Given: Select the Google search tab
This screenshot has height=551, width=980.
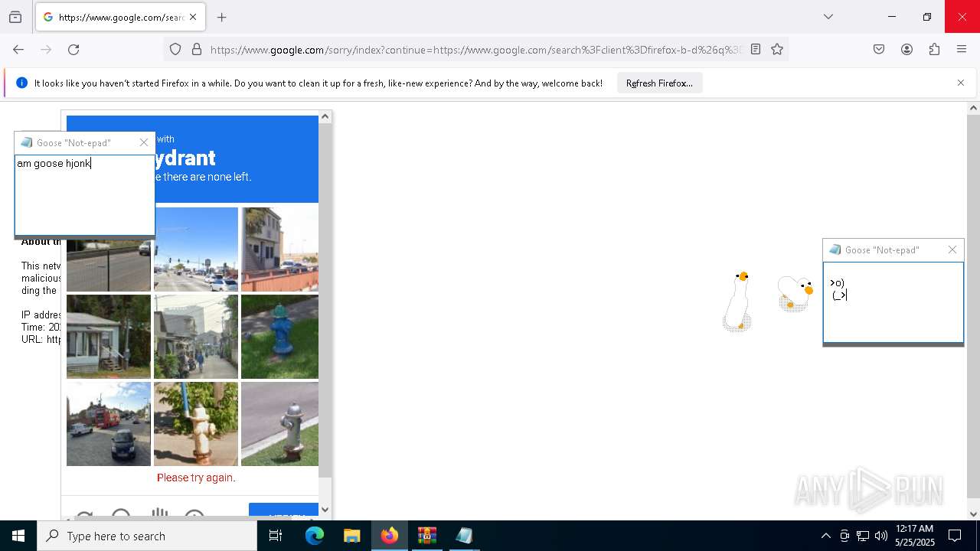Looking at the screenshot, I should click(120, 17).
